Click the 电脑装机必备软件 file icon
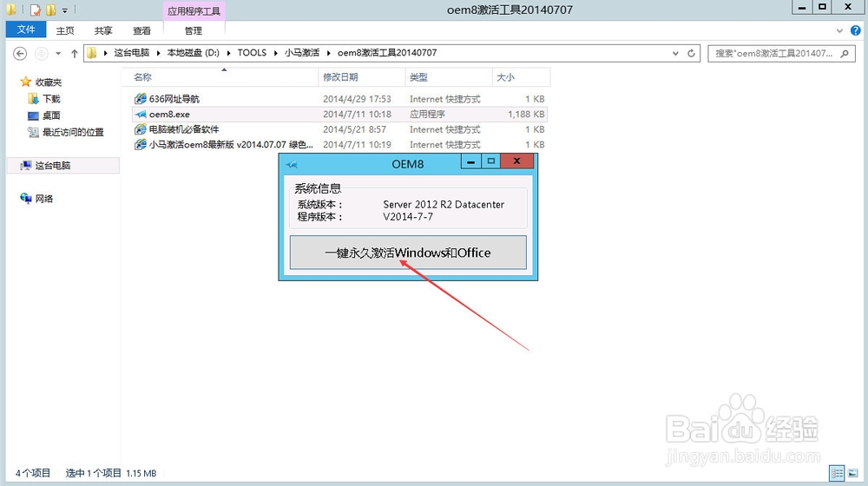The image size is (868, 486). coord(141,129)
